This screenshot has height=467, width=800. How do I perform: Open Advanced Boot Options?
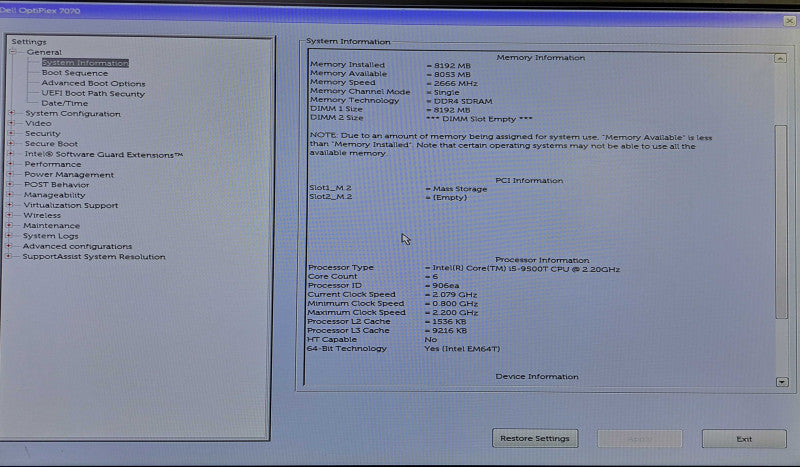(x=93, y=83)
